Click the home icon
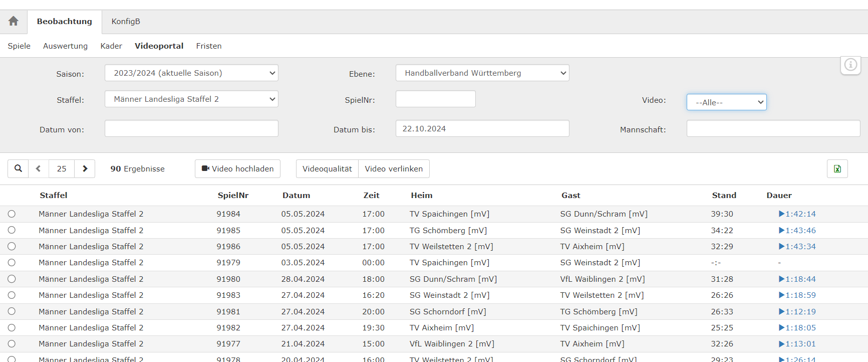 (14, 21)
